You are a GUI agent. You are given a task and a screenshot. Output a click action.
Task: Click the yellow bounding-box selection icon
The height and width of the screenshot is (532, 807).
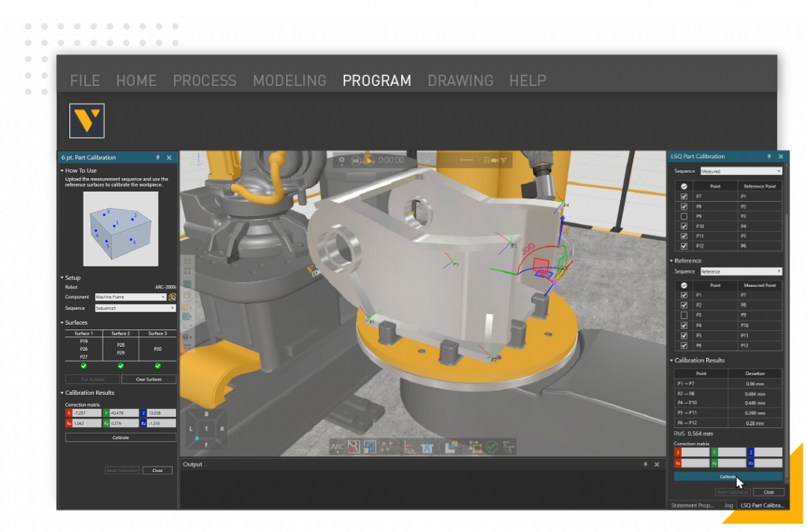[x=474, y=447]
